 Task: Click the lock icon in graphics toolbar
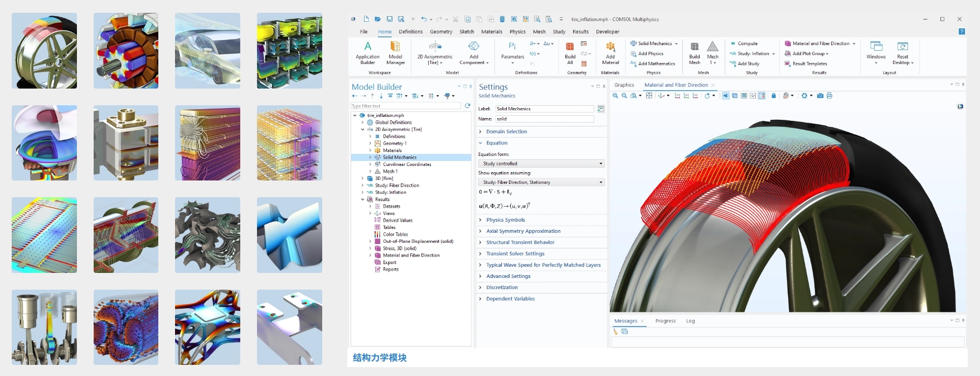click(773, 96)
